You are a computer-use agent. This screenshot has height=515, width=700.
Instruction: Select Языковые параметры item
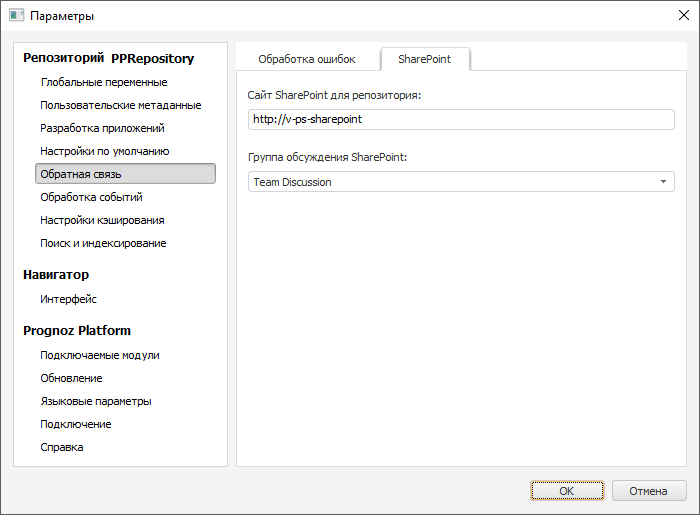pyautogui.click(x=96, y=401)
